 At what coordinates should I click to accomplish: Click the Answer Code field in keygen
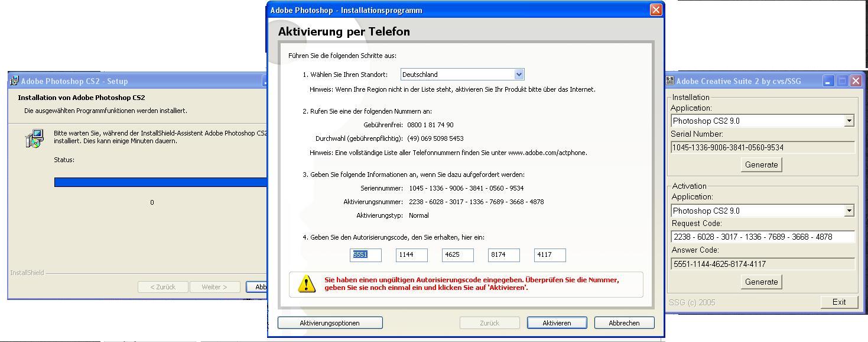[x=763, y=264]
